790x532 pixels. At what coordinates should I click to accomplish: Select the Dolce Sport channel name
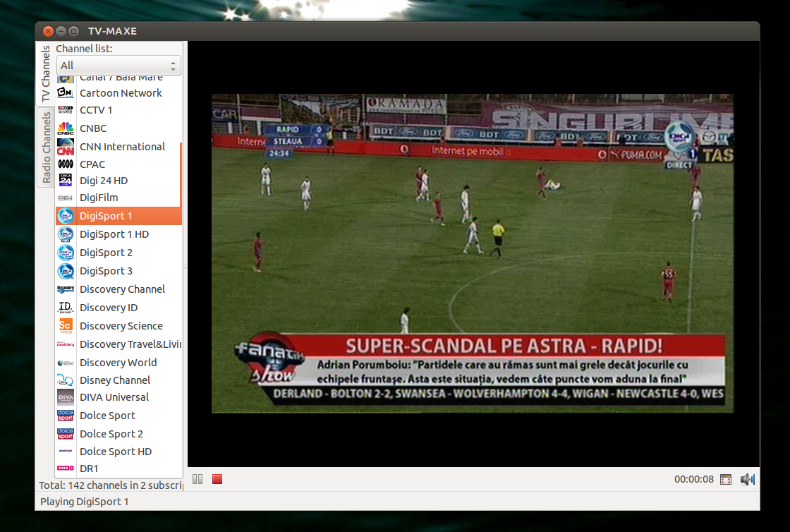tap(107, 416)
